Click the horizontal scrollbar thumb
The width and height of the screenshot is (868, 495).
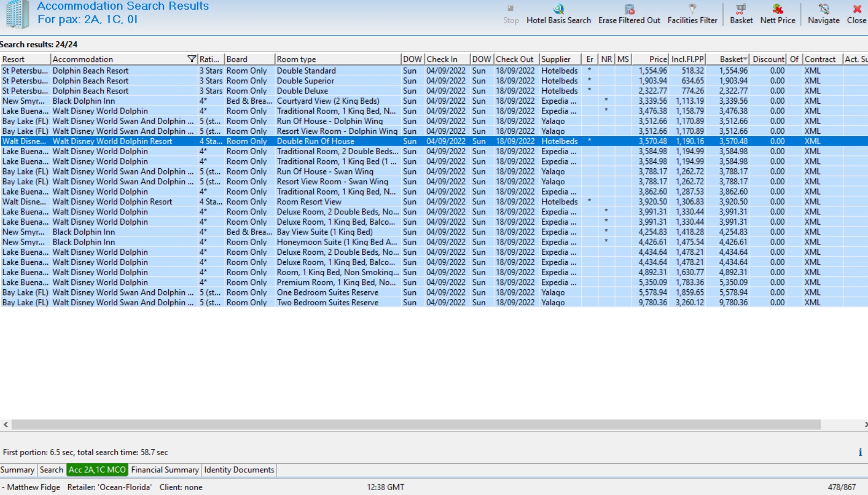pos(416,425)
